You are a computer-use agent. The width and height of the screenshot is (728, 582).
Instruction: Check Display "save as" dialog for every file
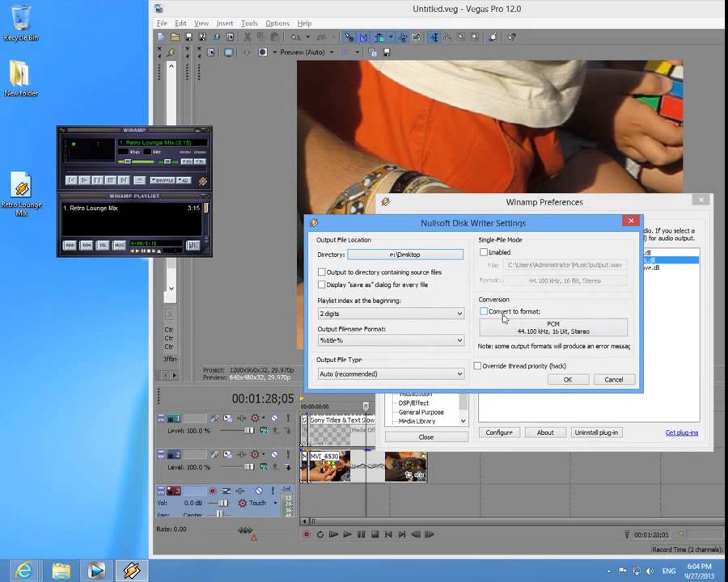click(x=321, y=285)
